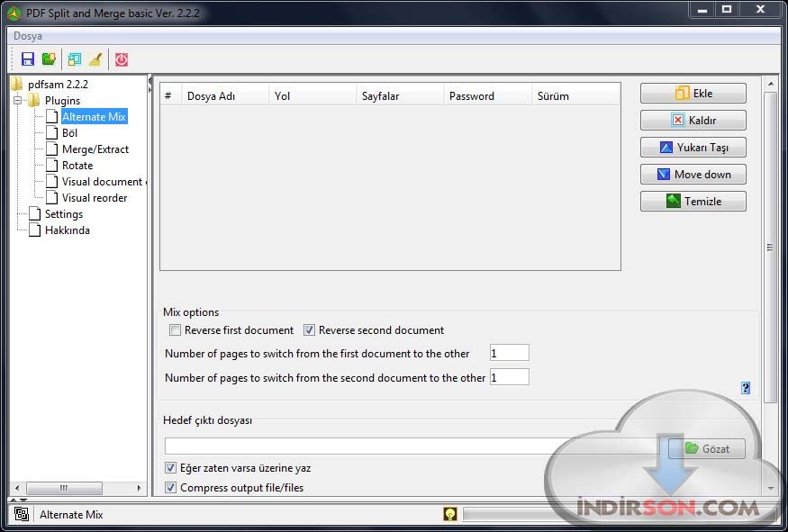The height and width of the screenshot is (532, 788).
Task: Click the Load environment folder toolbar icon
Action: [x=50, y=59]
